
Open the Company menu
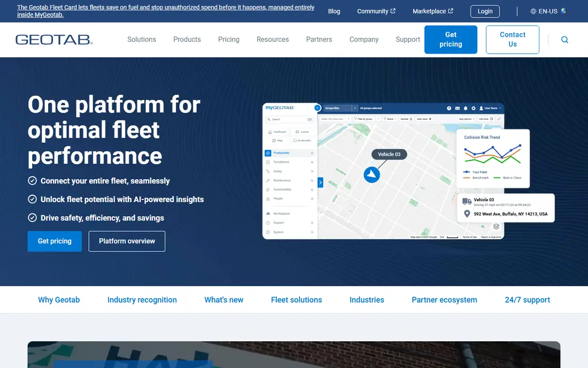[363, 40]
